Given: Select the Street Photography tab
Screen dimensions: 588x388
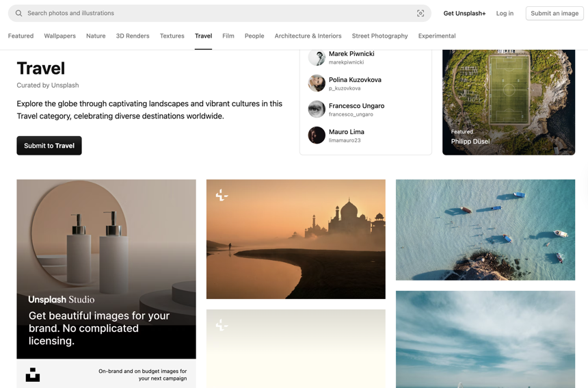Looking at the screenshot, I should click(x=379, y=36).
